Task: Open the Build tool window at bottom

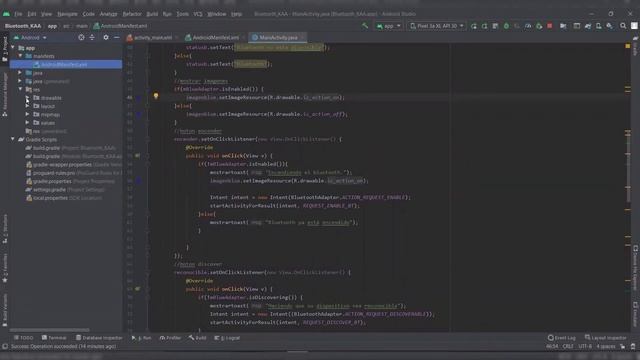Action: (x=198, y=338)
